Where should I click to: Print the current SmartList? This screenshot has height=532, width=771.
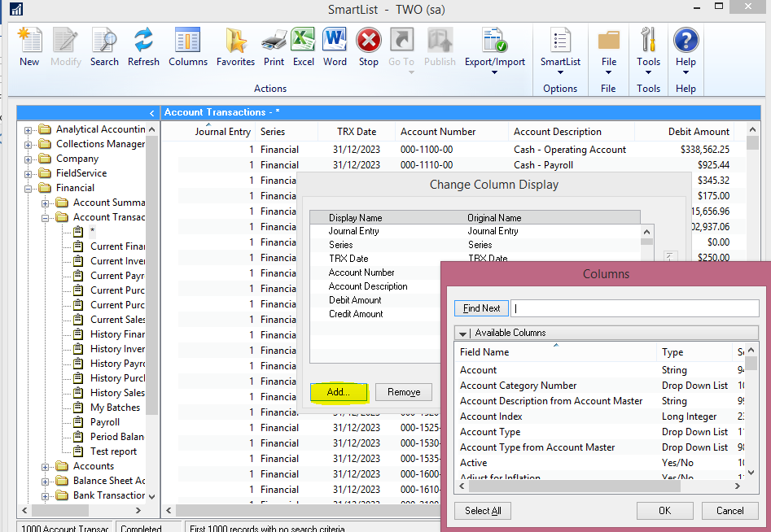pos(274,46)
